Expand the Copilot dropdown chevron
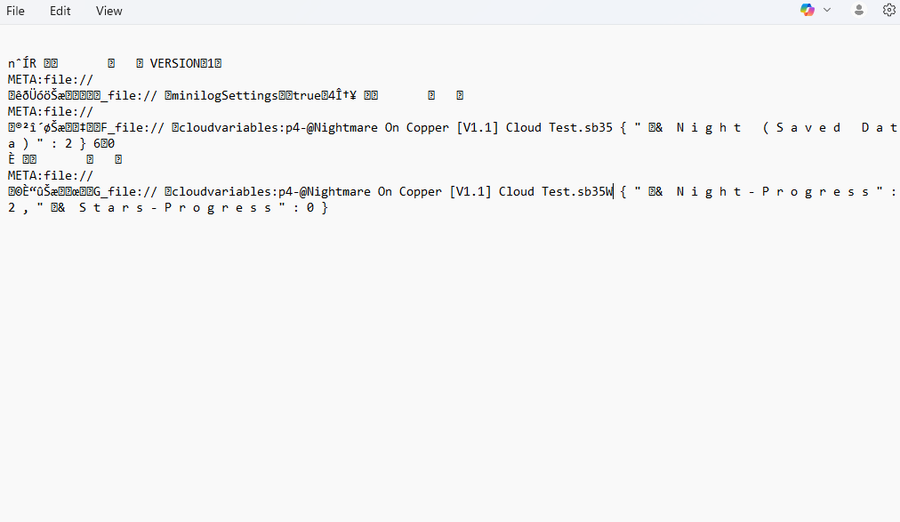The width and height of the screenshot is (900, 522). [827, 10]
